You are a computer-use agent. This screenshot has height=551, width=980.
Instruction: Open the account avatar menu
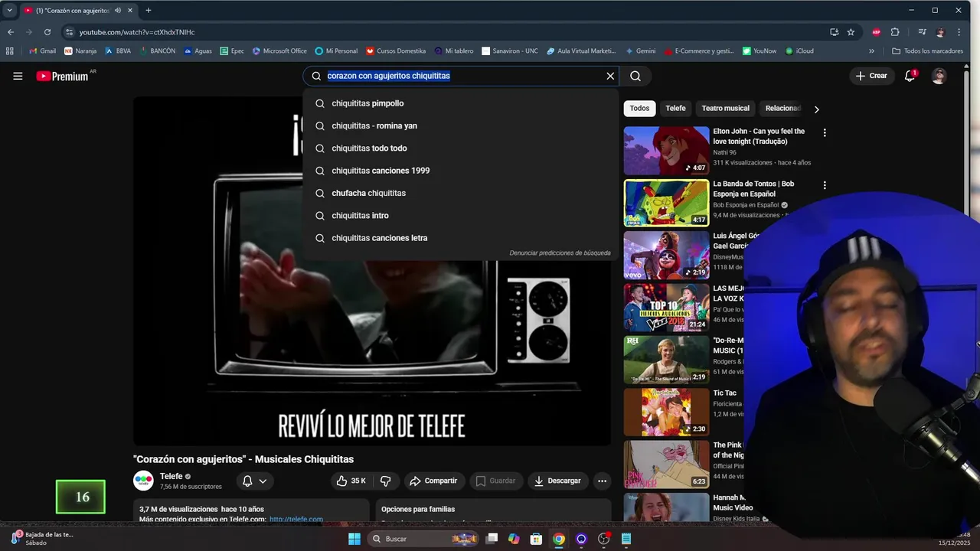(x=939, y=76)
